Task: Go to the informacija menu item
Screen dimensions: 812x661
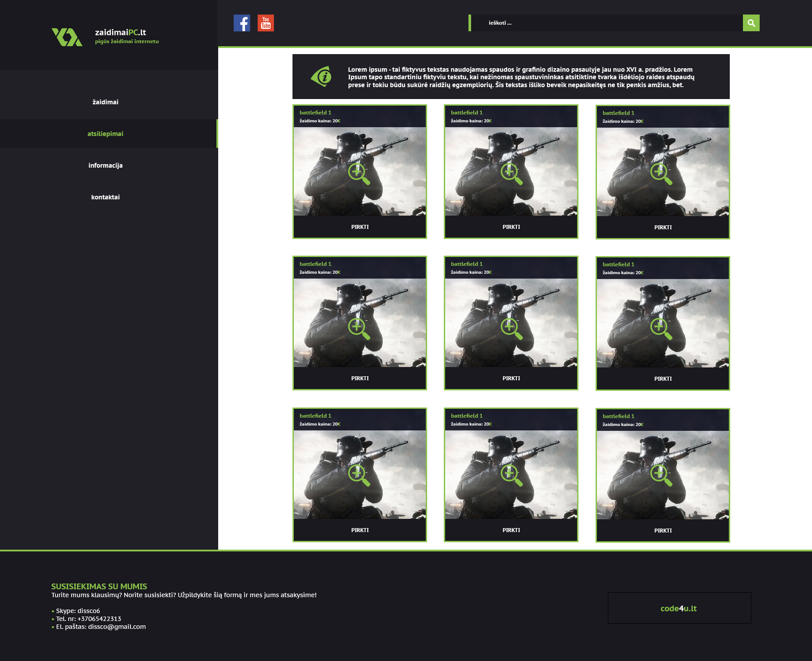Action: pyautogui.click(x=106, y=165)
